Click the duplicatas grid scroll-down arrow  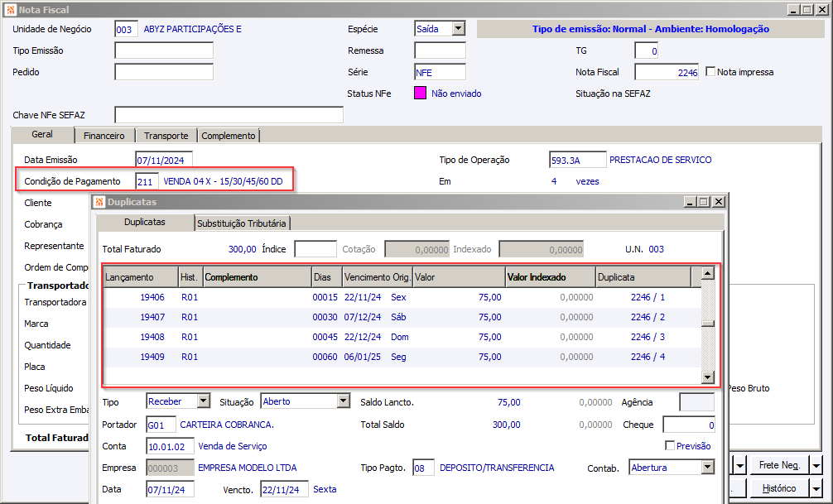[x=707, y=377]
